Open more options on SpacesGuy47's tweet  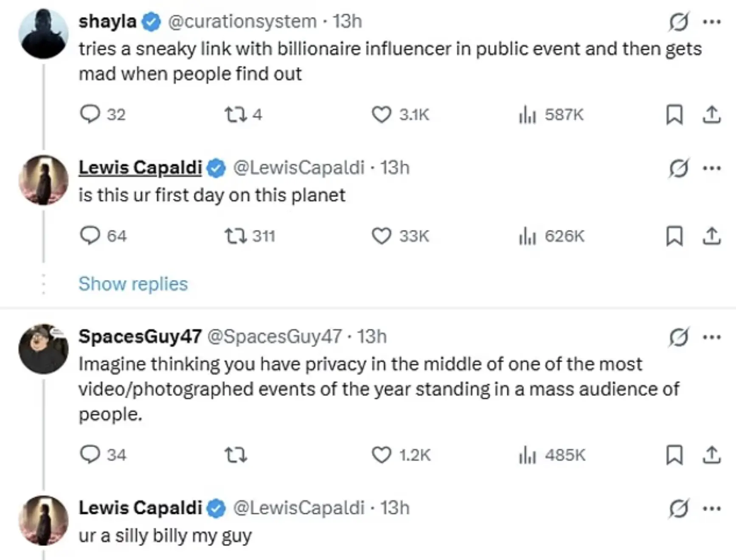pyautogui.click(x=712, y=337)
